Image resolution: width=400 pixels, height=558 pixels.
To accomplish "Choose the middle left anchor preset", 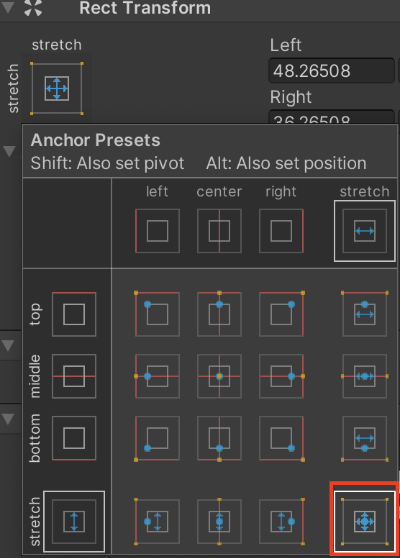I will click(157, 376).
